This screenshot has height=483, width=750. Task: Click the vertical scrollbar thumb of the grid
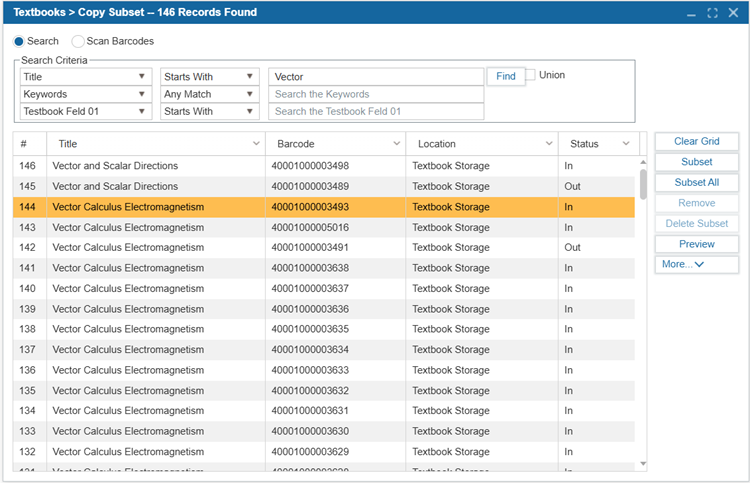(x=643, y=184)
